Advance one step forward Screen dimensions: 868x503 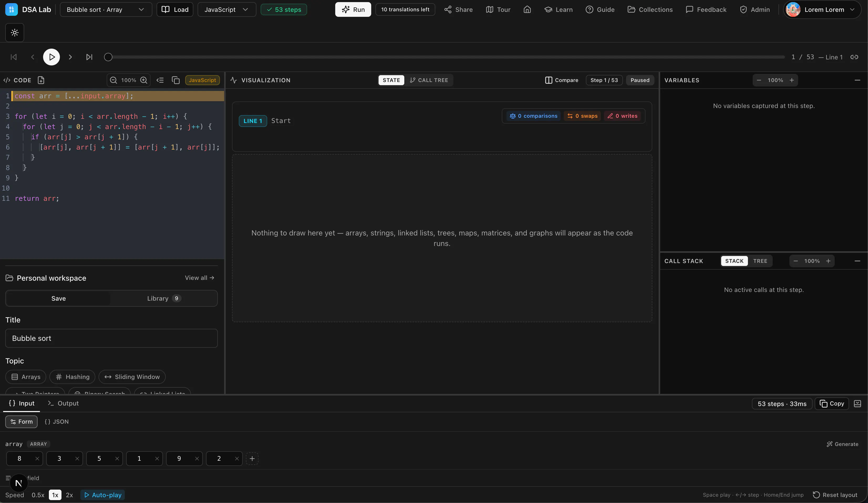click(70, 57)
